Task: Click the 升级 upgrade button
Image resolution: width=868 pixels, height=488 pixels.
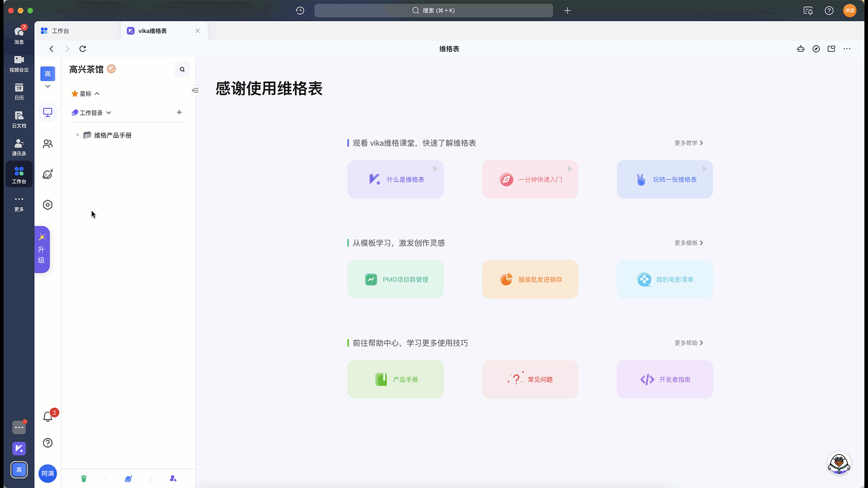Action: pos(42,249)
